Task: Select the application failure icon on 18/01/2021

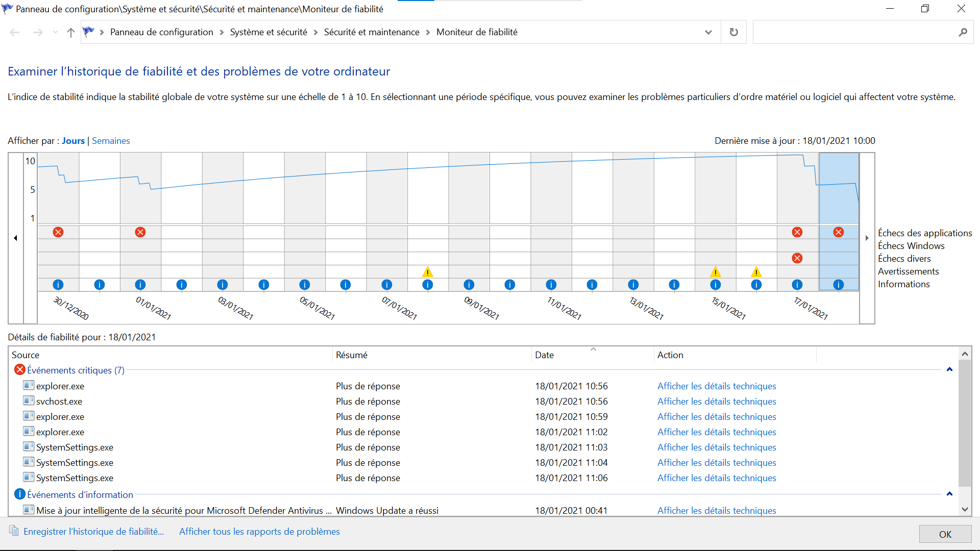Action: tap(839, 232)
